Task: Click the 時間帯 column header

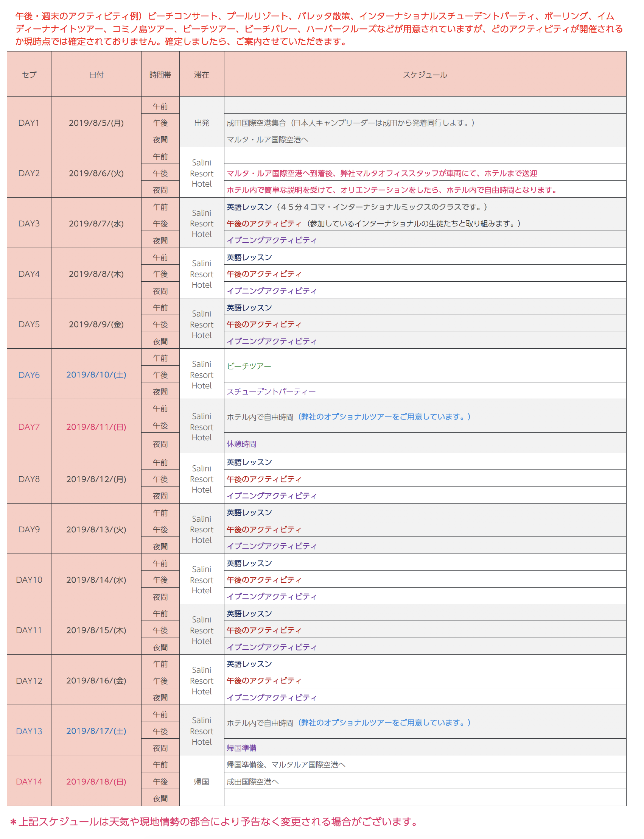Action: (160, 75)
